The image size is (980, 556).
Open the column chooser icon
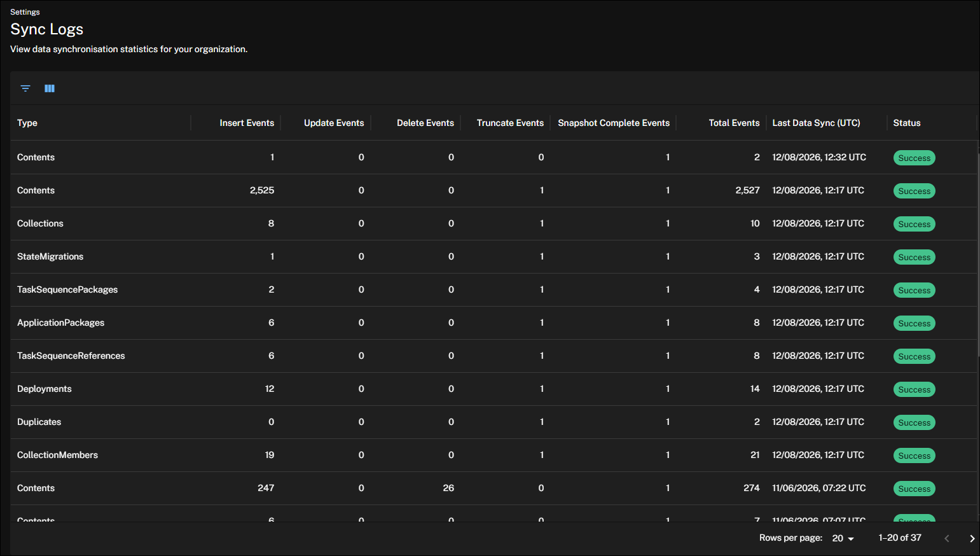tap(50, 88)
